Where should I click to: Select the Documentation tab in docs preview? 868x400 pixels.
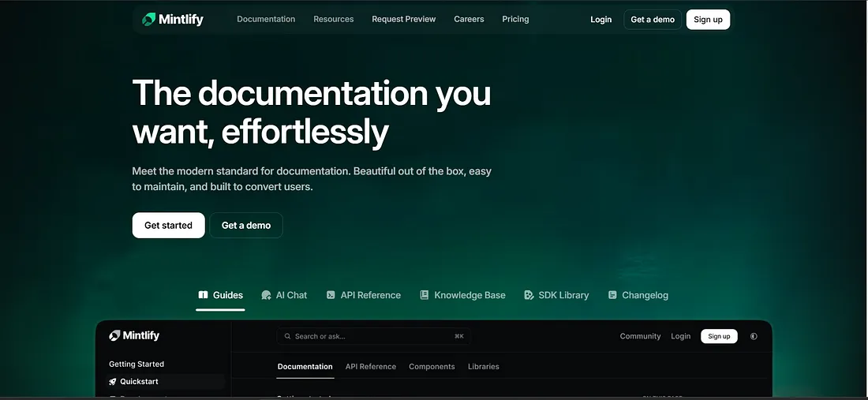(x=305, y=366)
